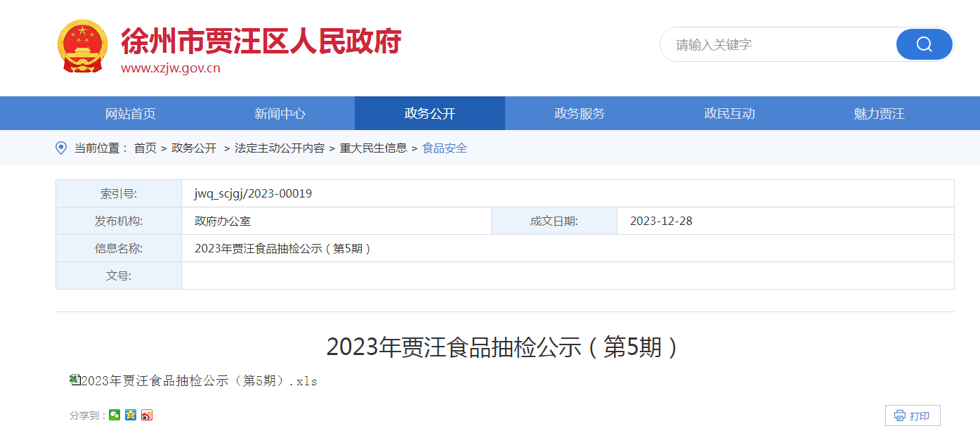Click 首页 in the breadcrumb trail
980x438 pixels.
pos(145,148)
